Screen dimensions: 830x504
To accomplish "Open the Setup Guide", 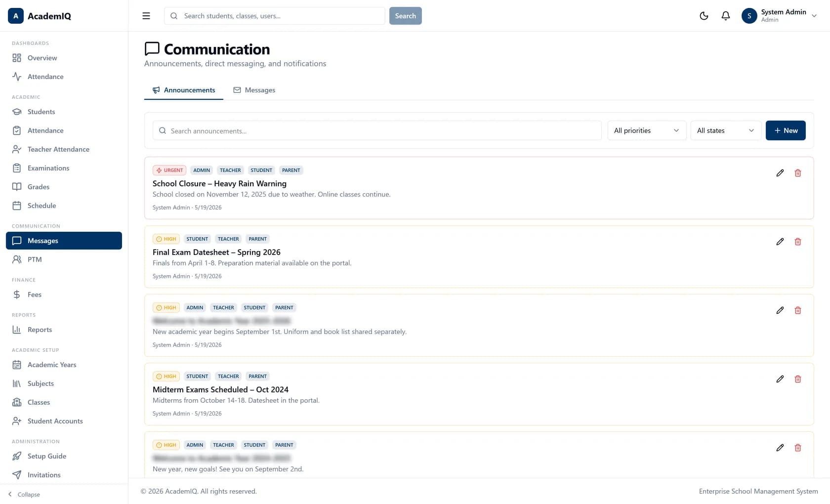I will coord(64,456).
